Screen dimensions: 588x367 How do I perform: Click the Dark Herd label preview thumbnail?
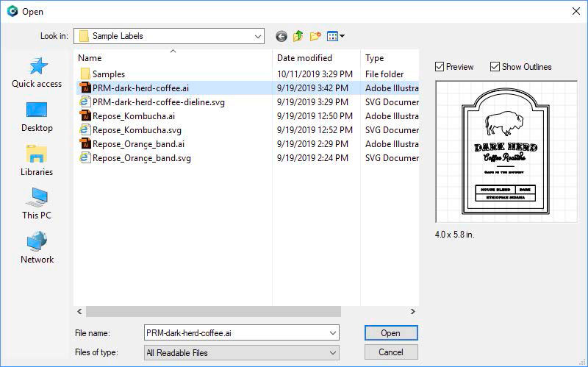(506, 152)
